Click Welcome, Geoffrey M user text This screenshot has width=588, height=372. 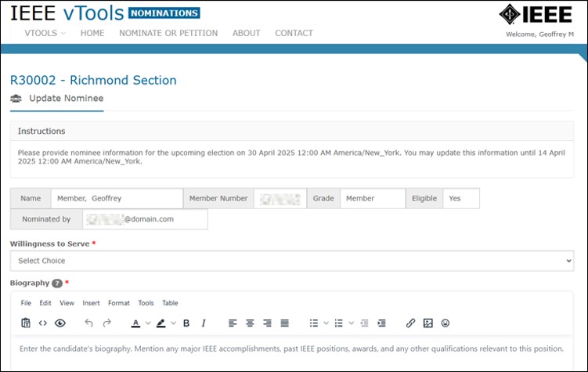tap(539, 34)
